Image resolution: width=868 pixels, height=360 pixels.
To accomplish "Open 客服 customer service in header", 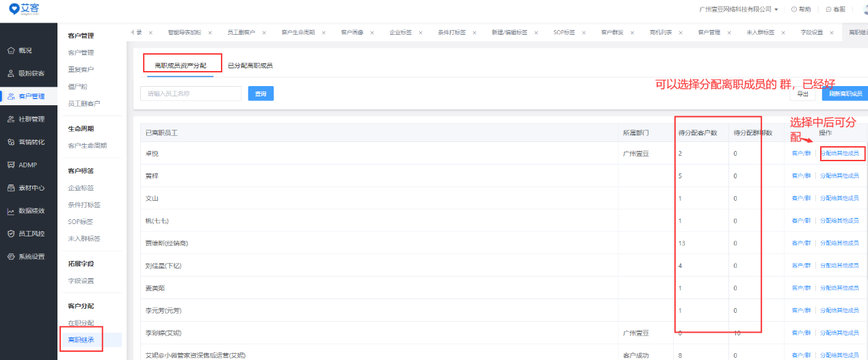I will (835, 10).
